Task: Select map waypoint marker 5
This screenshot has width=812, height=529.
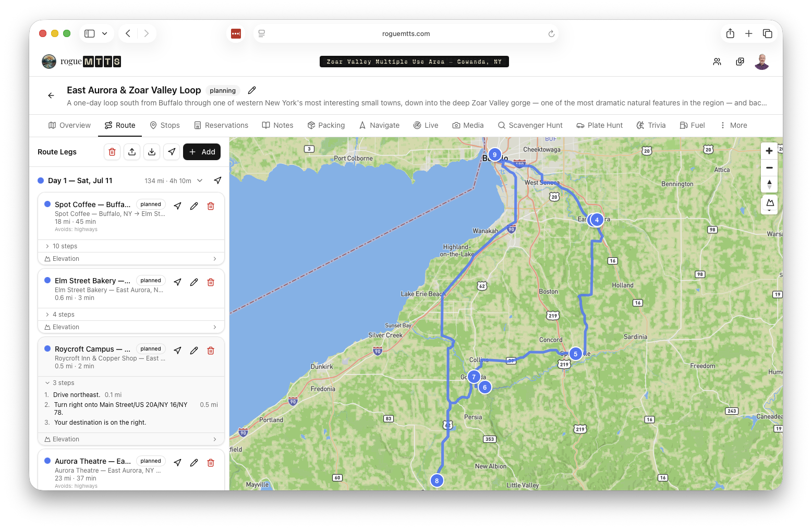Action: [575, 354]
